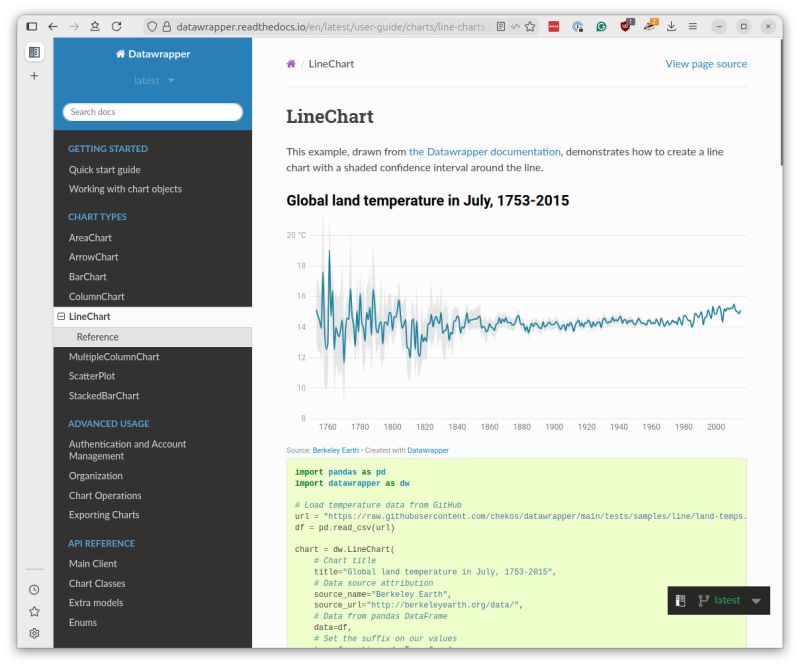Viewport: 800px width, 667px height.
Task: Toggle the browser sidebar panel icon
Action: [32, 26]
